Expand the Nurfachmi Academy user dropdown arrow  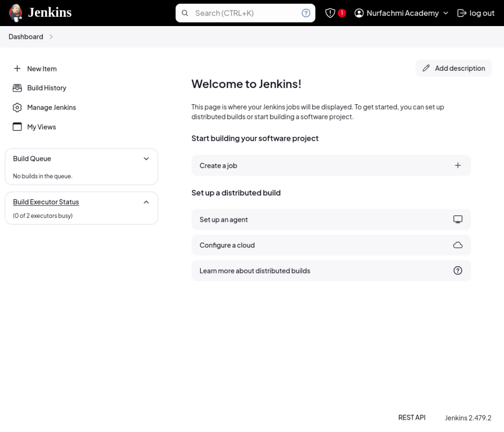(x=445, y=13)
